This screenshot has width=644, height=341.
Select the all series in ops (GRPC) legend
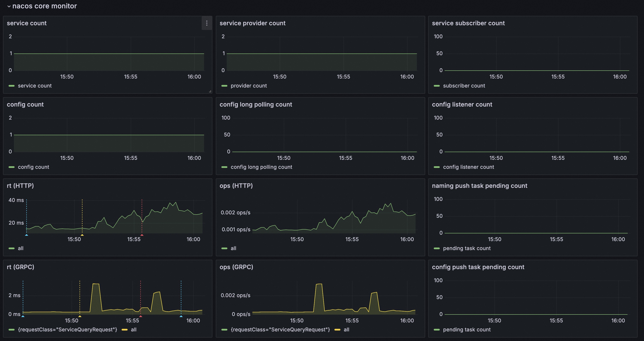346,329
